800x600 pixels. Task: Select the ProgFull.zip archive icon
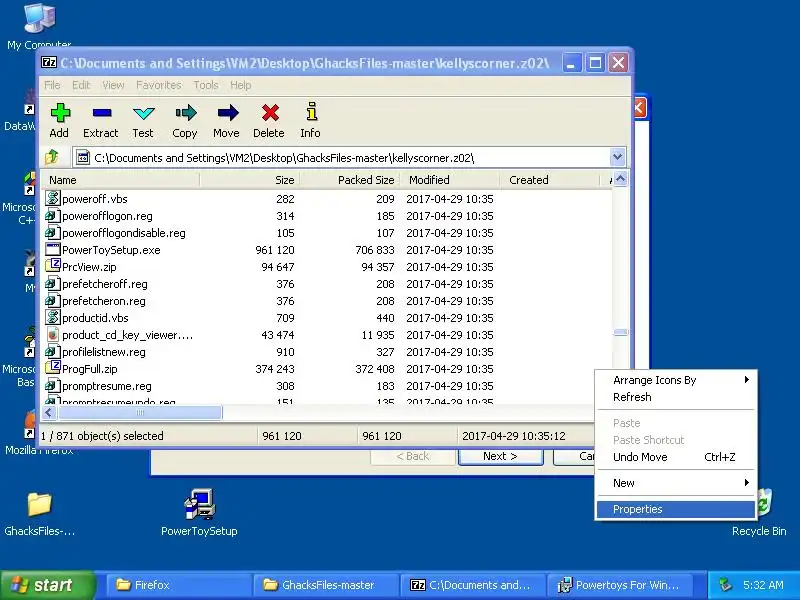52,368
